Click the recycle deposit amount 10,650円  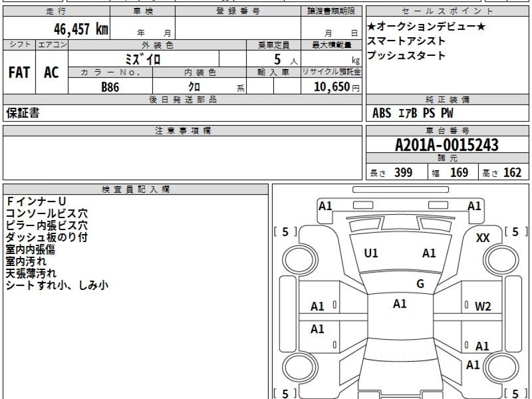coord(337,87)
